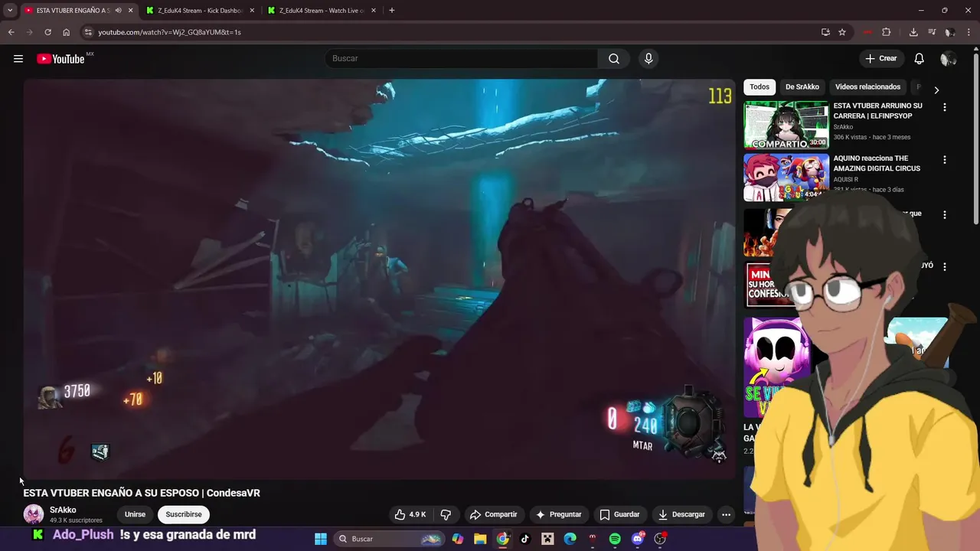The height and width of the screenshot is (551, 980).
Task: Open Microsoft Edge from the taskbar
Action: pos(570,539)
